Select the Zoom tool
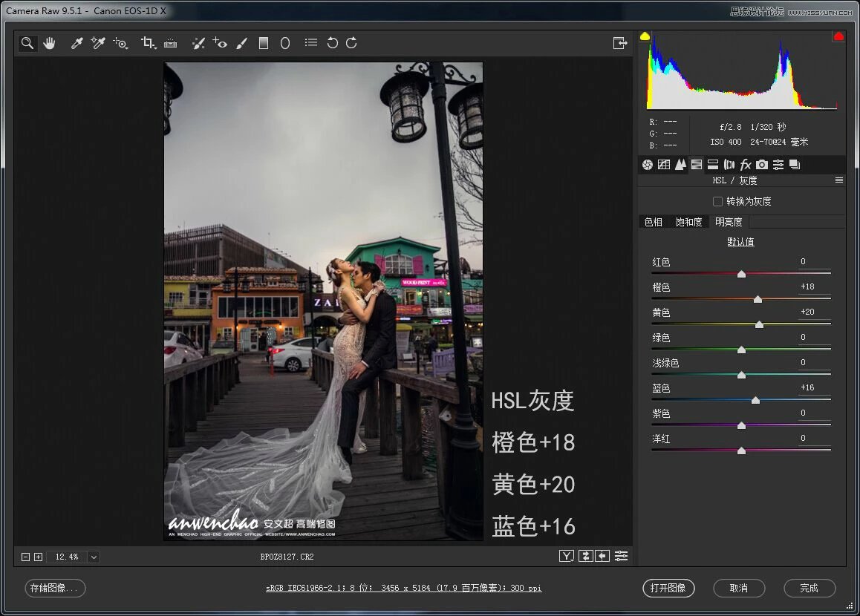 pyautogui.click(x=27, y=43)
